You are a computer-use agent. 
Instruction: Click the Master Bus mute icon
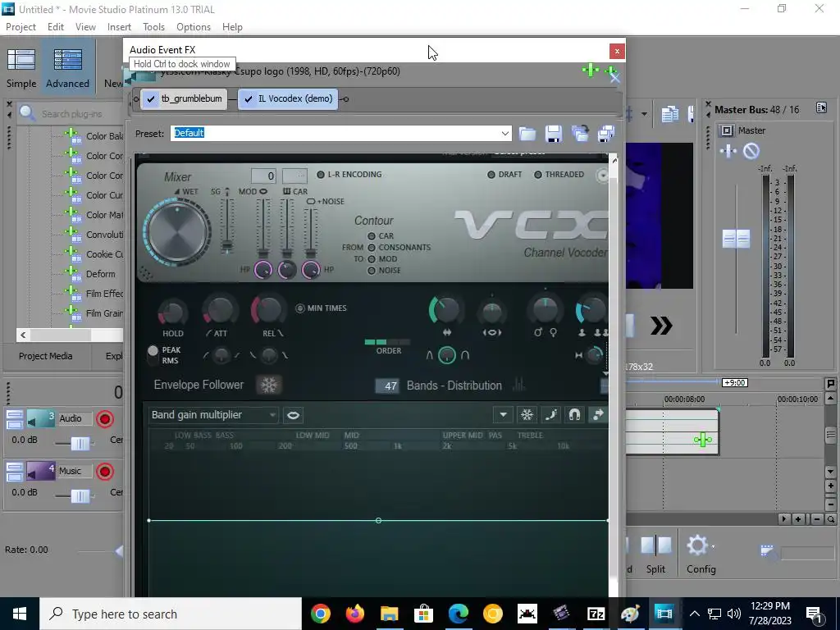point(751,152)
